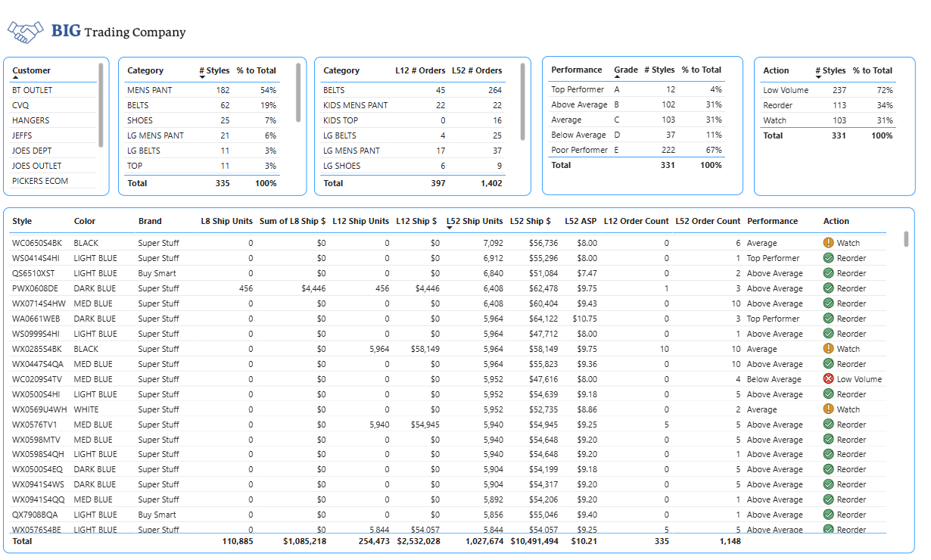Click the styles category table scrollbar

[298, 92]
